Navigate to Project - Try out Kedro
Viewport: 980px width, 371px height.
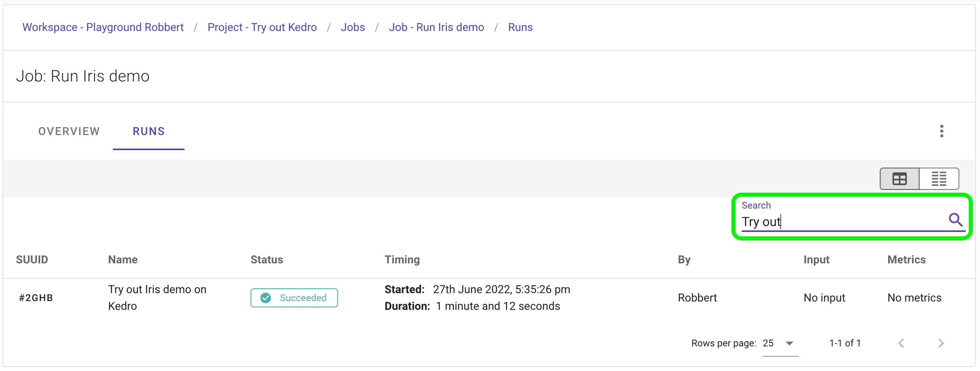click(x=262, y=27)
